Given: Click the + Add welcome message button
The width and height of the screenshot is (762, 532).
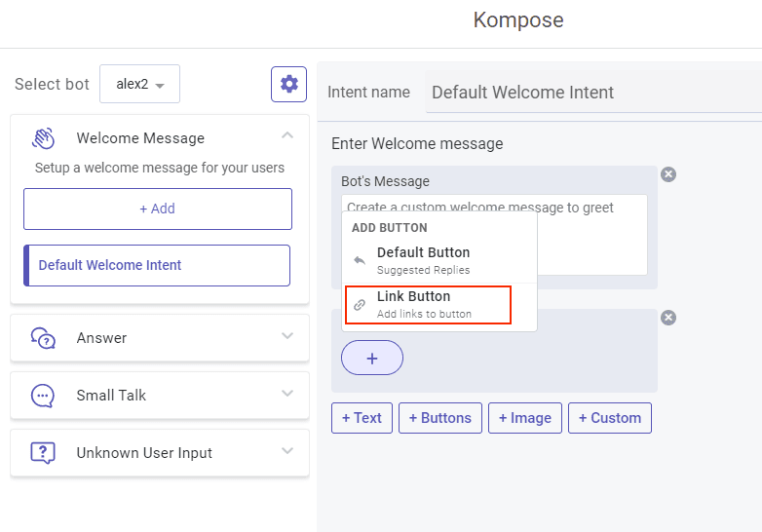Looking at the screenshot, I should 158,209.
